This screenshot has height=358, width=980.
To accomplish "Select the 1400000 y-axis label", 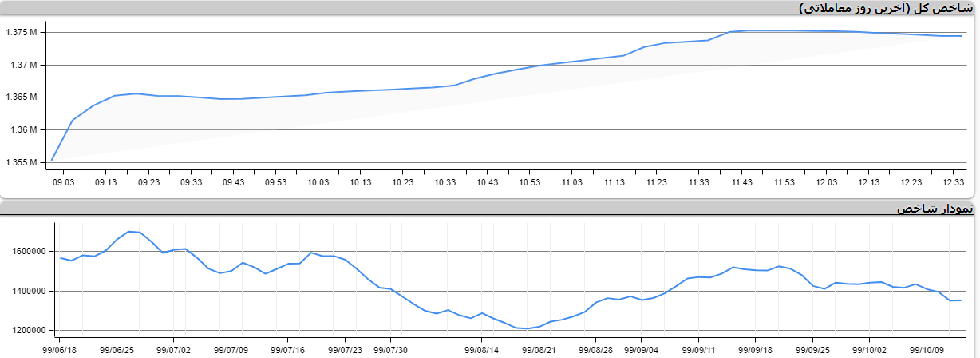I will click(26, 292).
